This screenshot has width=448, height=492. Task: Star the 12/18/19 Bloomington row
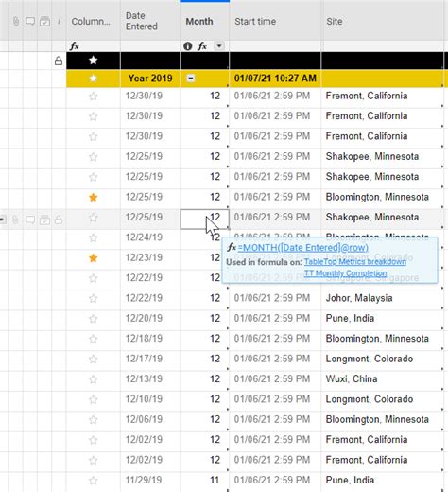coord(93,339)
